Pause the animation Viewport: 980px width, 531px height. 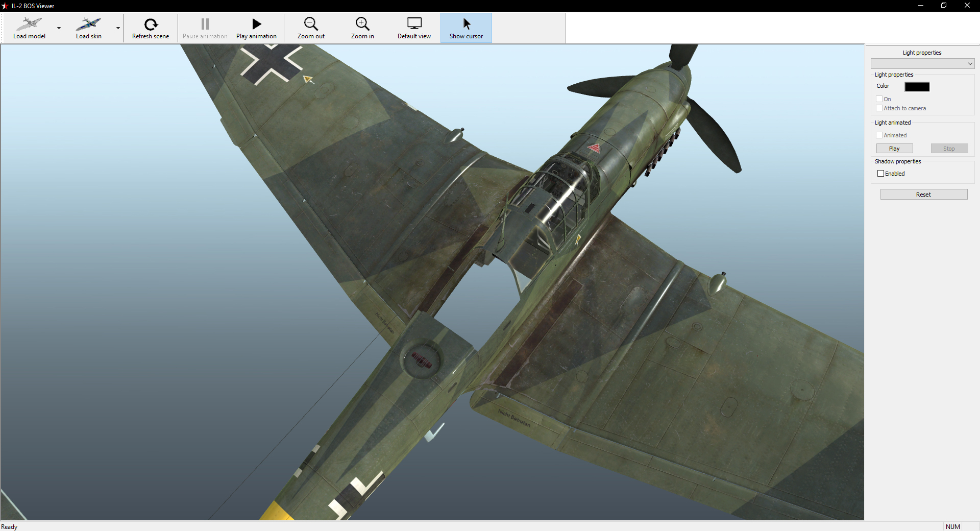pos(205,28)
